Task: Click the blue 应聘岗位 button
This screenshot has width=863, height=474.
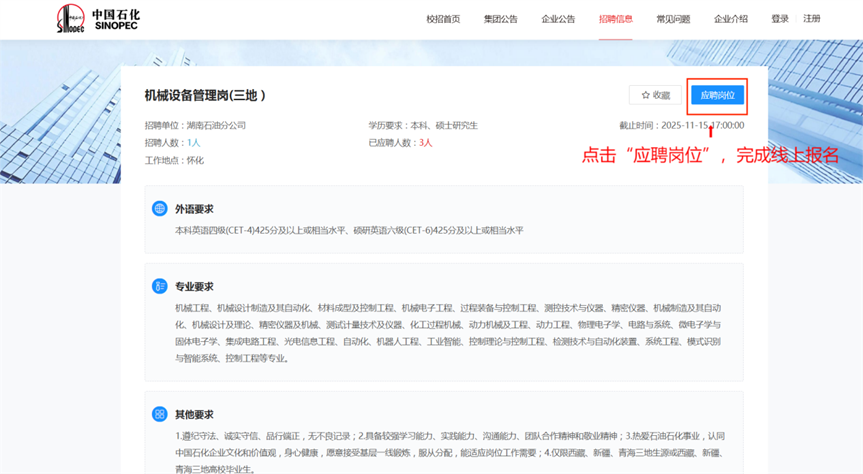Action: [717, 95]
